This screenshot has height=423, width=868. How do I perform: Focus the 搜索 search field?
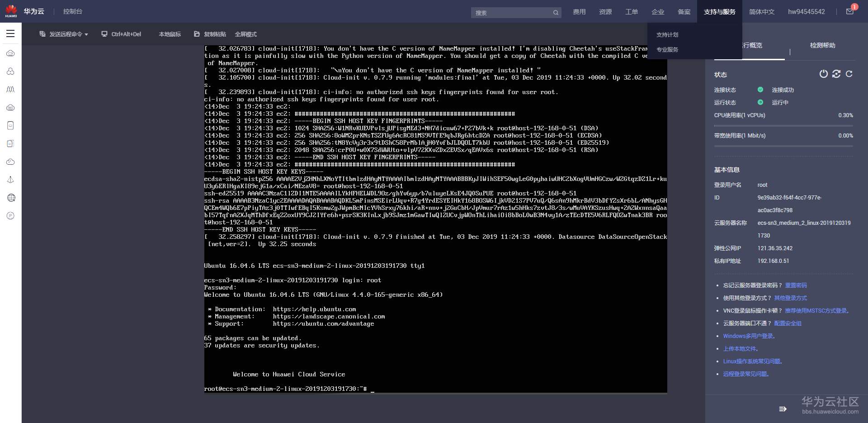pyautogui.click(x=516, y=13)
